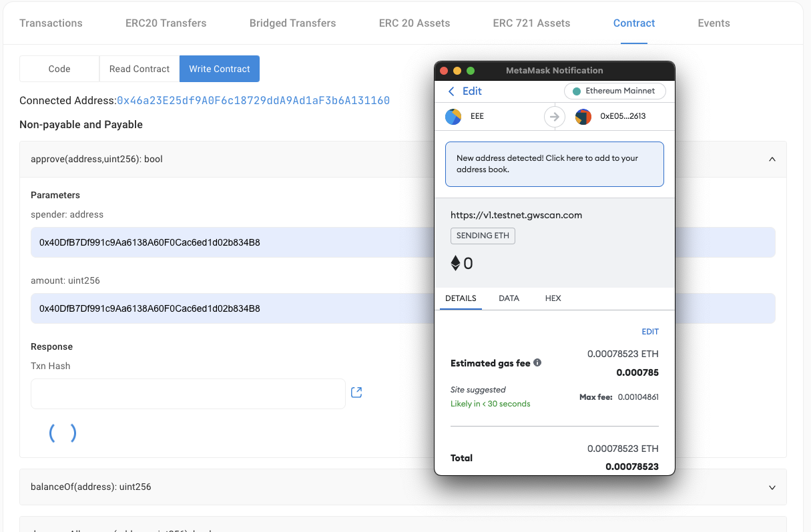Open the ERC 721 Assets tab

(x=531, y=22)
